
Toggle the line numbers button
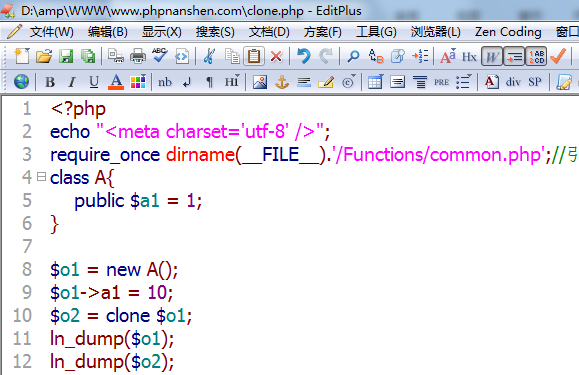pyautogui.click(x=536, y=56)
